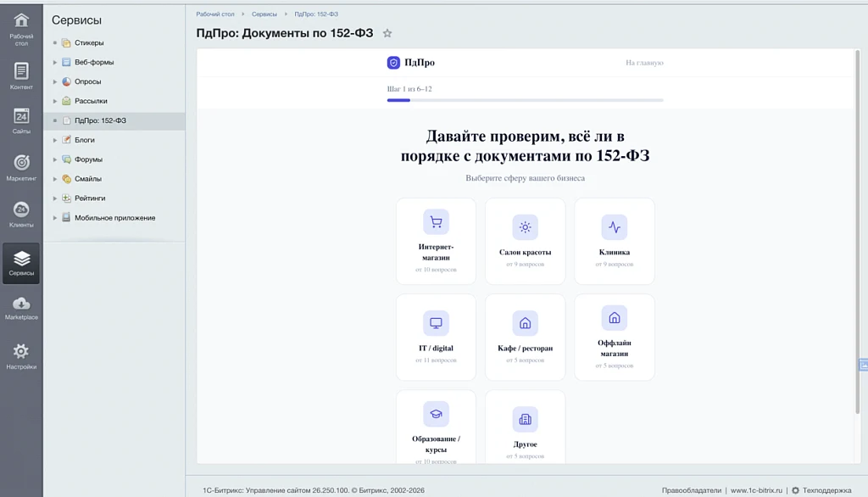
Task: Open the www.1c-bitrix.ru footer link
Action: pyautogui.click(x=756, y=490)
